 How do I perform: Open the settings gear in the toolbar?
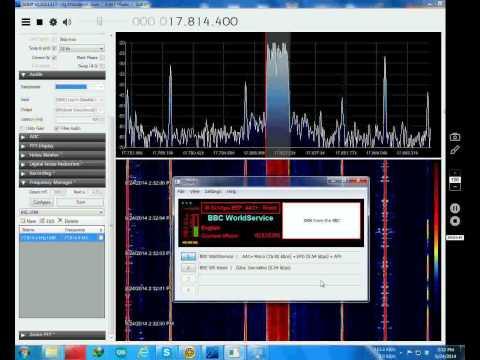coord(53,22)
